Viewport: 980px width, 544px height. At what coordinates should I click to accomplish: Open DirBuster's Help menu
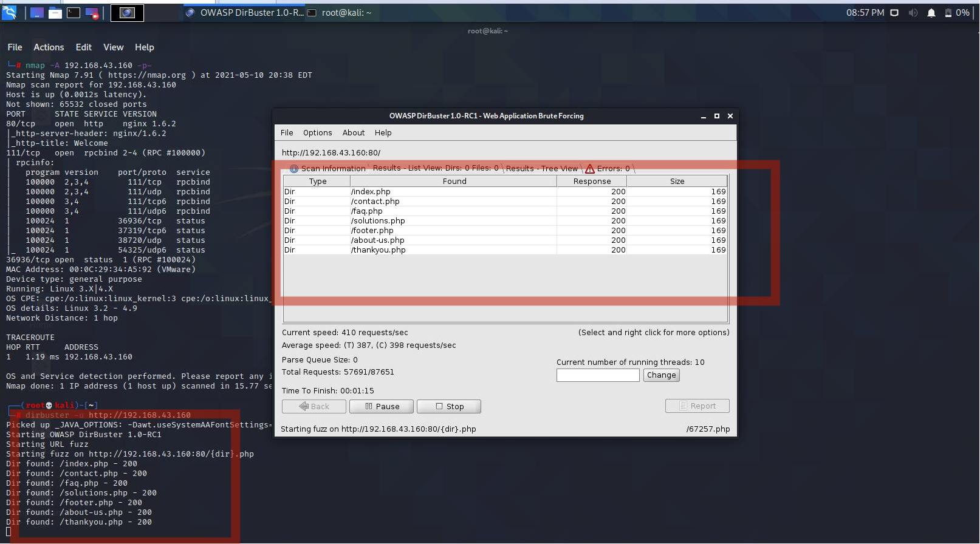tap(383, 133)
